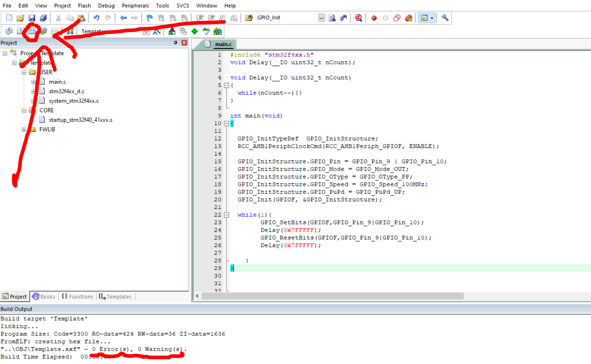
Task: Build the target files
Action: (x=21, y=31)
